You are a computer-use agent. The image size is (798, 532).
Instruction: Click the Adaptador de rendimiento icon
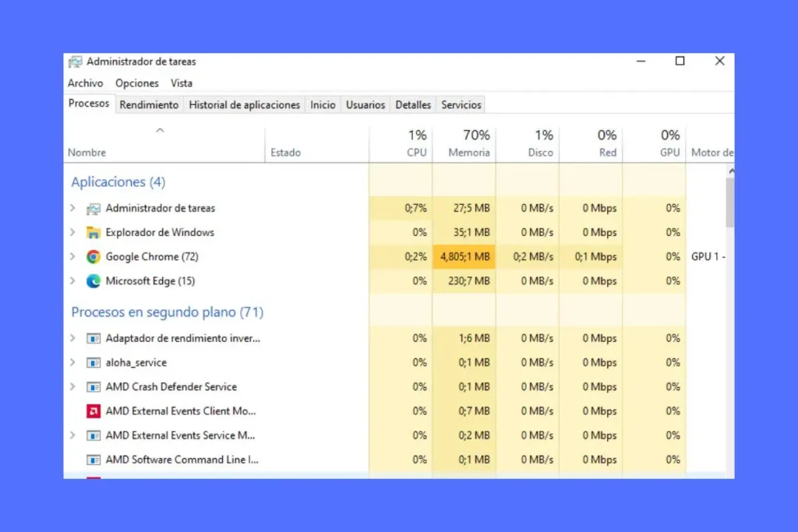point(94,339)
